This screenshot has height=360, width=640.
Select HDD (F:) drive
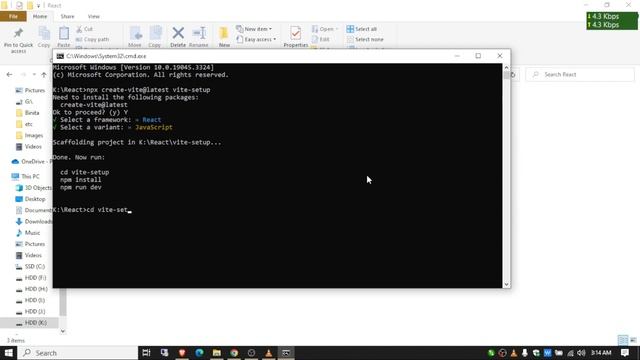31,278
